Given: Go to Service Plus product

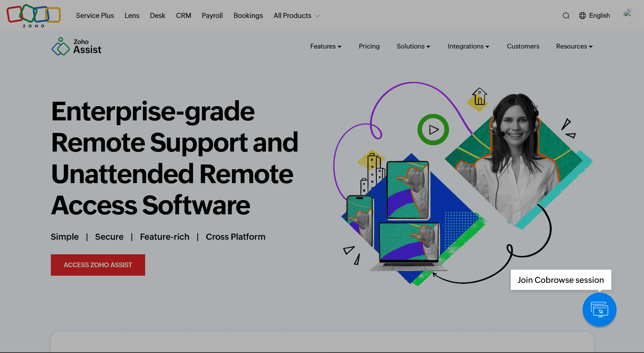Looking at the screenshot, I should click(x=95, y=16).
